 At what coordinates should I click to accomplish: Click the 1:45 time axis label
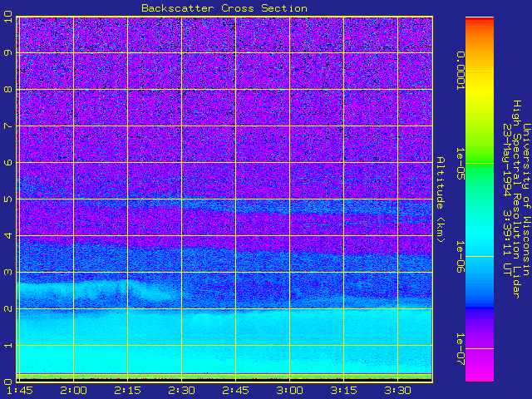point(19,391)
